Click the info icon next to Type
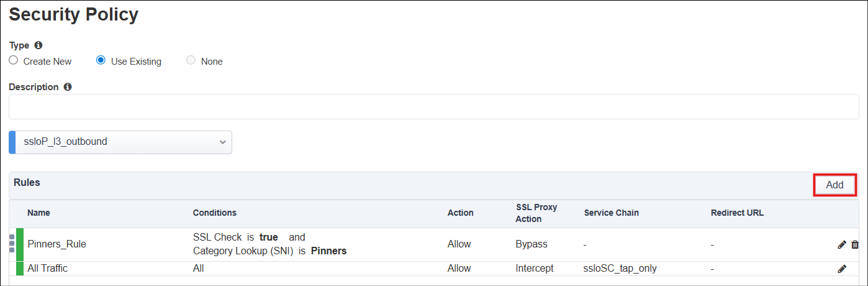 pos(38,45)
